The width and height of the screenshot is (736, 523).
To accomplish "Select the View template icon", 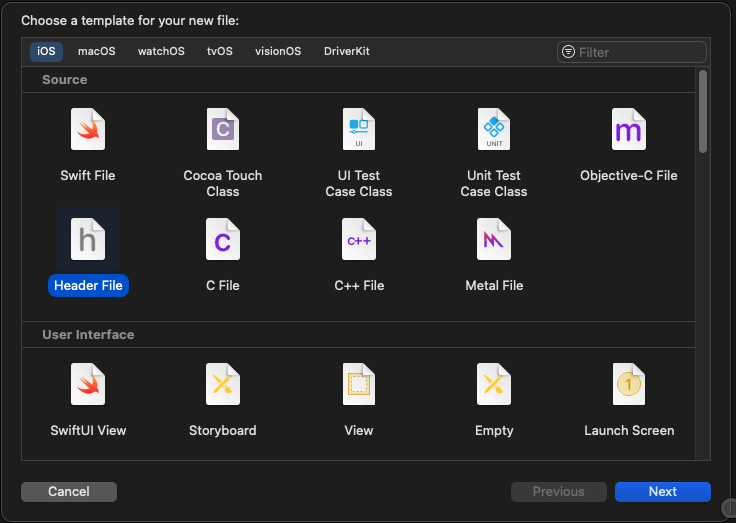I will click(359, 384).
